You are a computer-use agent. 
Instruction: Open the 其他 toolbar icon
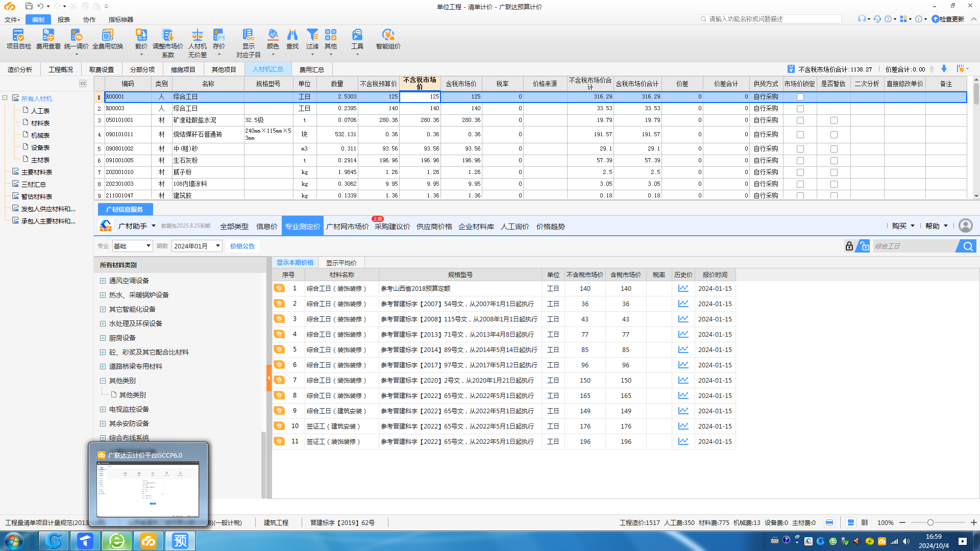tap(331, 39)
